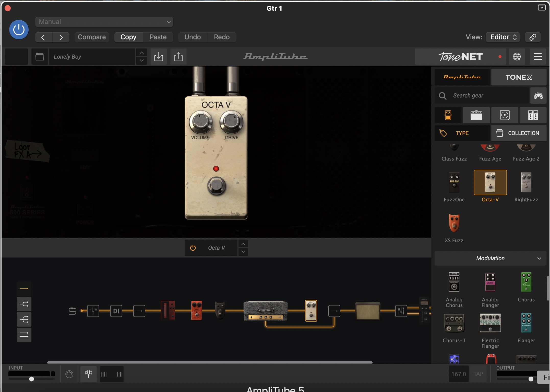Switch to the TONEX tab
The width and height of the screenshot is (550, 392).
click(x=519, y=77)
